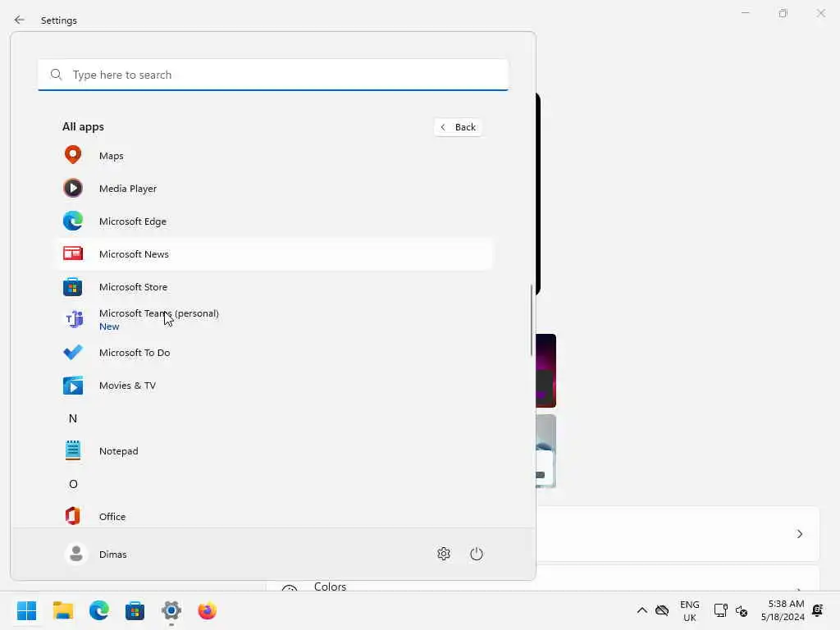Open network status tray icon

coord(720,610)
